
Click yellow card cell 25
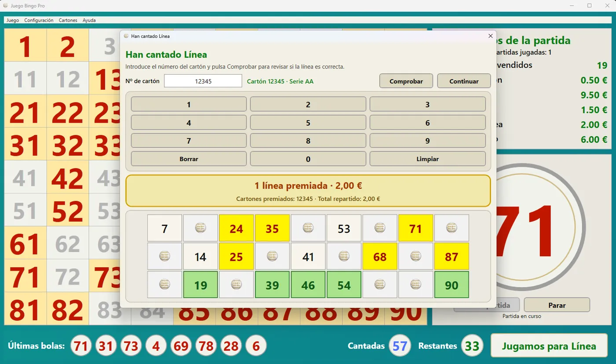236,256
